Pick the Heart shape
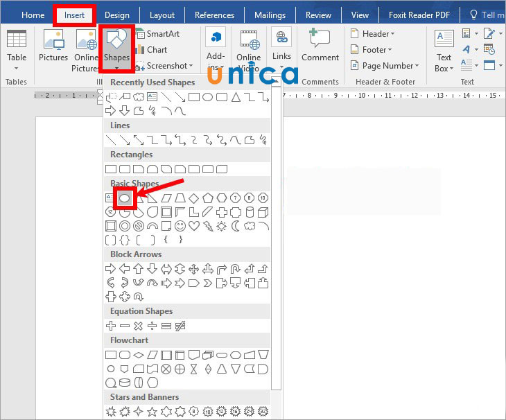Viewport: 506px width, 420px height. point(194,226)
